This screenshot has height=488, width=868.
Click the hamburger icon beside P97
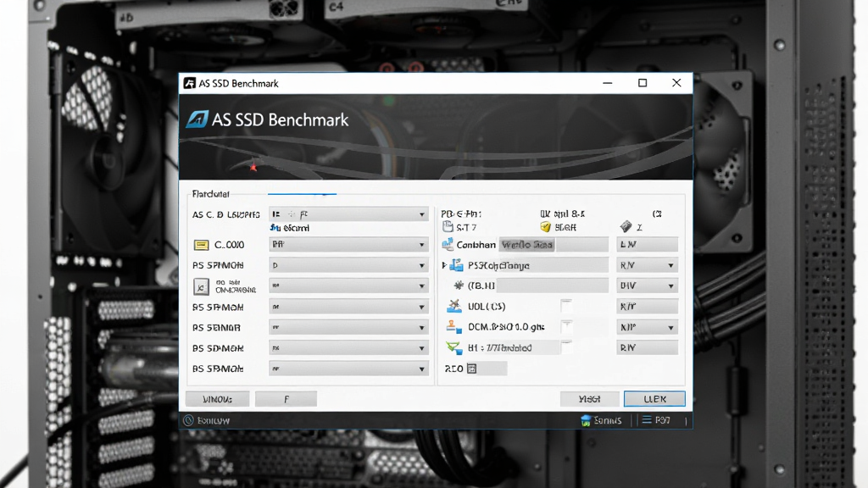pos(647,420)
